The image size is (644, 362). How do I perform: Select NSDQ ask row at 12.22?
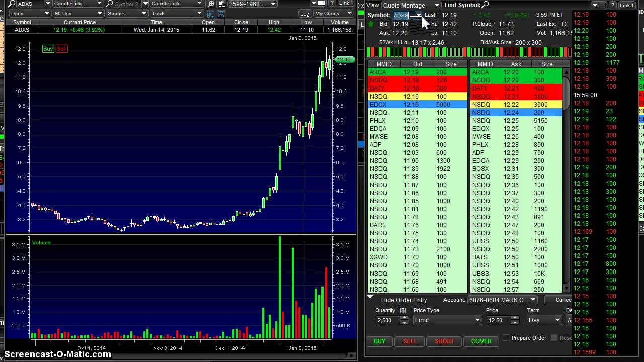pyautogui.click(x=516, y=105)
